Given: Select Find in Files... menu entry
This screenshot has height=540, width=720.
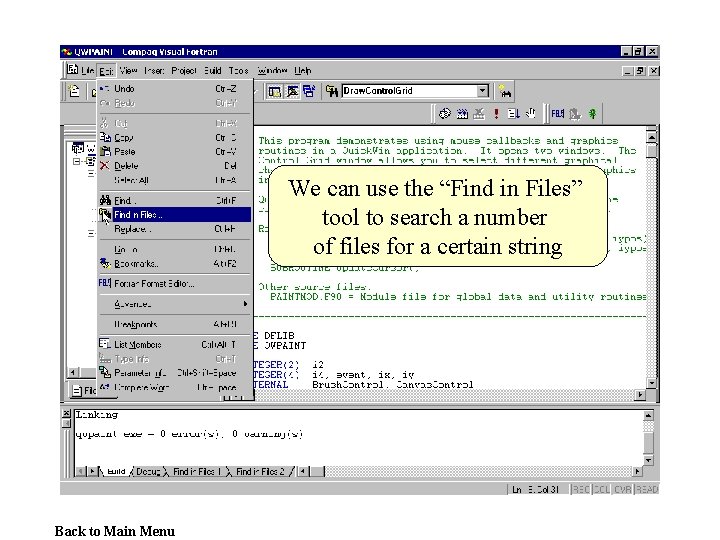Looking at the screenshot, I should pyautogui.click(x=175, y=214).
